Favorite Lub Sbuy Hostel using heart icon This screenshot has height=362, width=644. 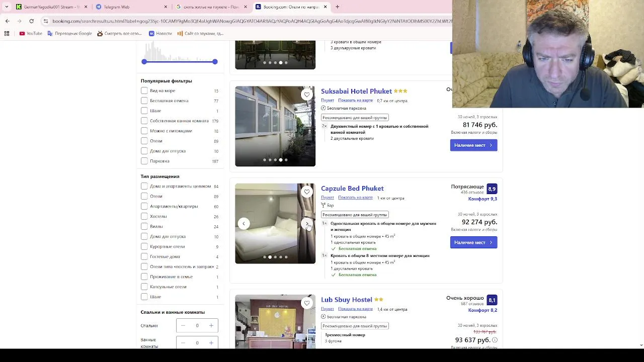point(307,303)
